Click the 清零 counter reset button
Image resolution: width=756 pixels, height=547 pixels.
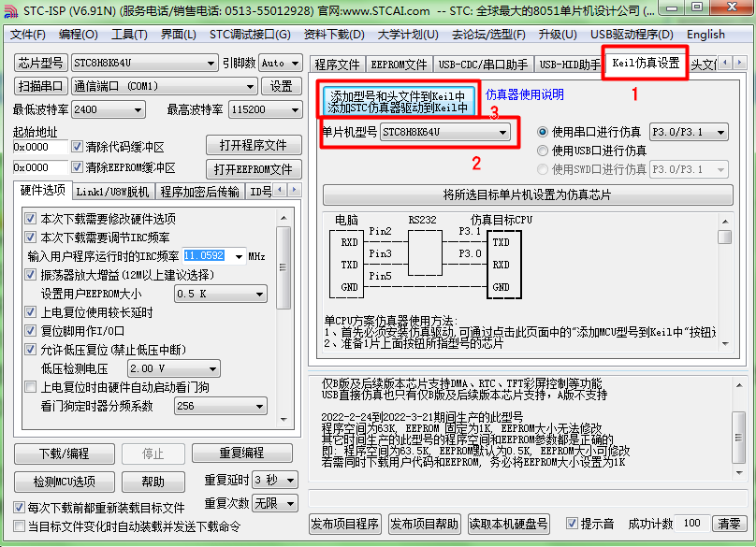point(729,524)
